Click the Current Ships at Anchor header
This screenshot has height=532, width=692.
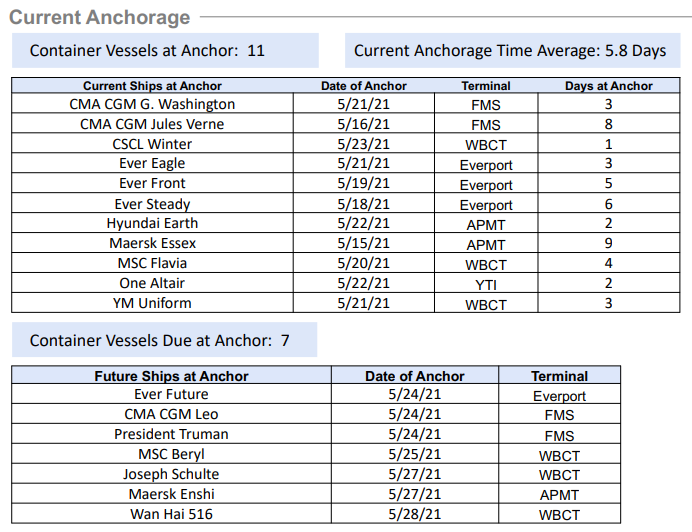tap(152, 86)
